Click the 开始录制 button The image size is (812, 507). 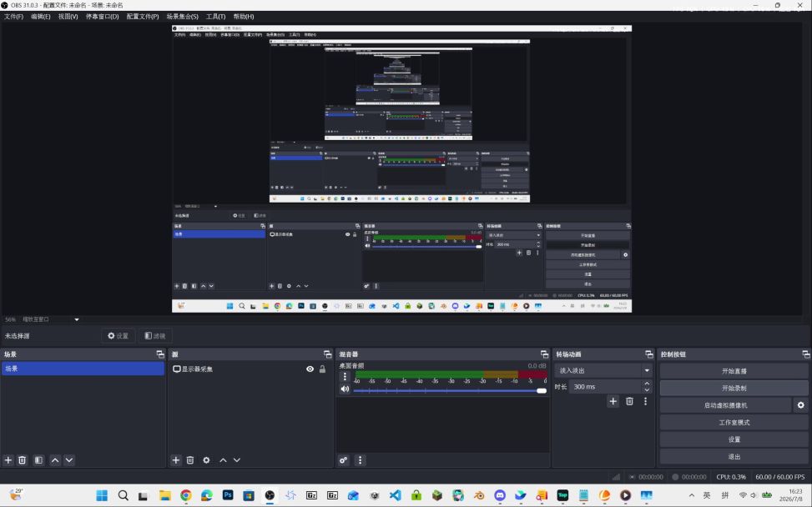tap(734, 388)
